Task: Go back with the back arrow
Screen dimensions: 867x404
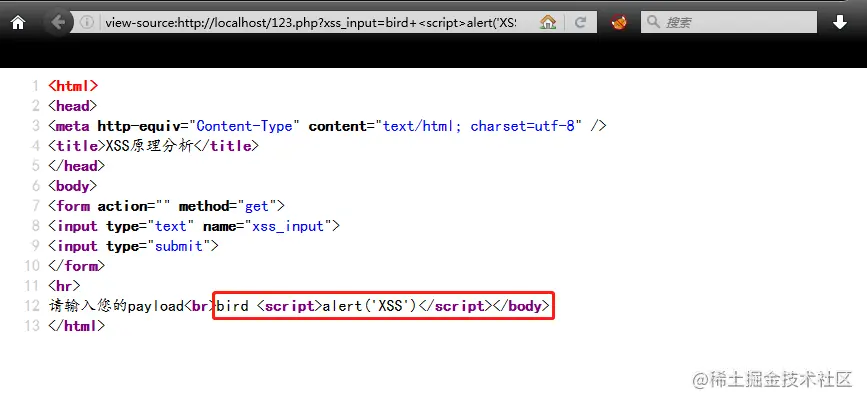Action: tap(59, 23)
